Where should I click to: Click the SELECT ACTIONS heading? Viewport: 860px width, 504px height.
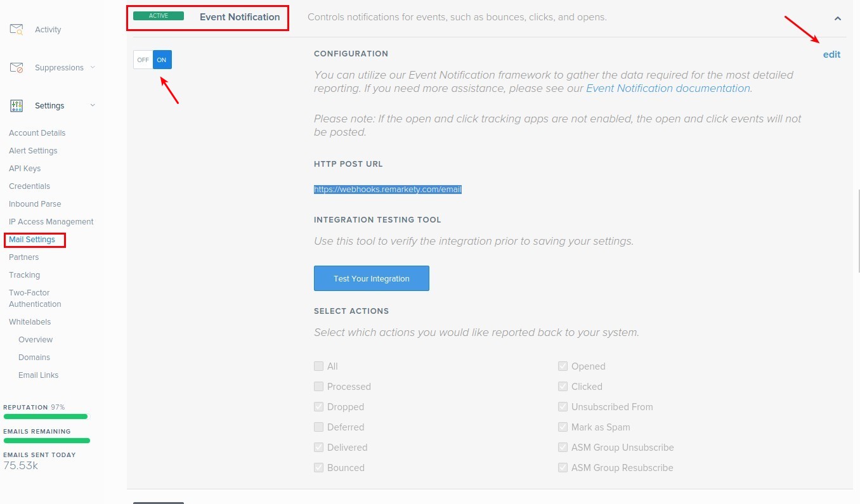[351, 311]
